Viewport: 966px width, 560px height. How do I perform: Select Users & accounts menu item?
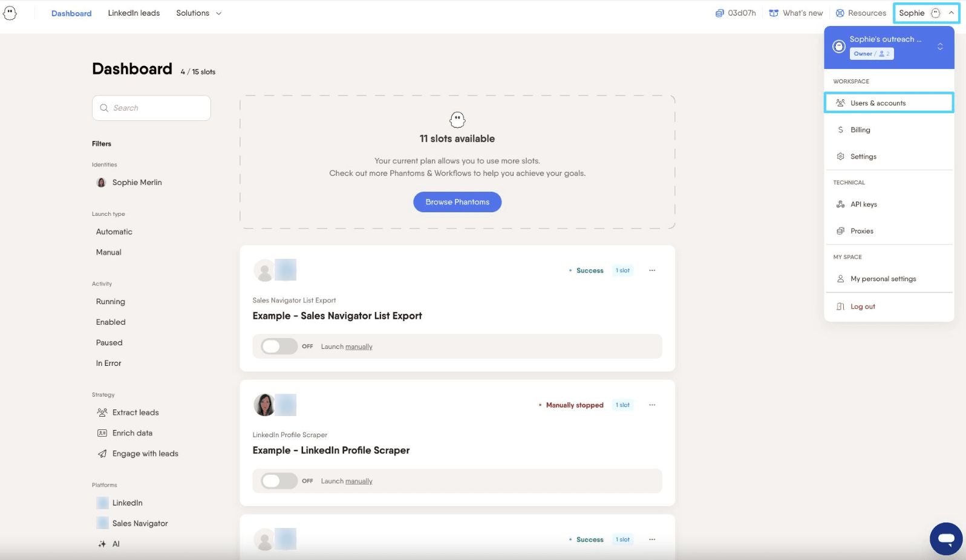coord(889,103)
